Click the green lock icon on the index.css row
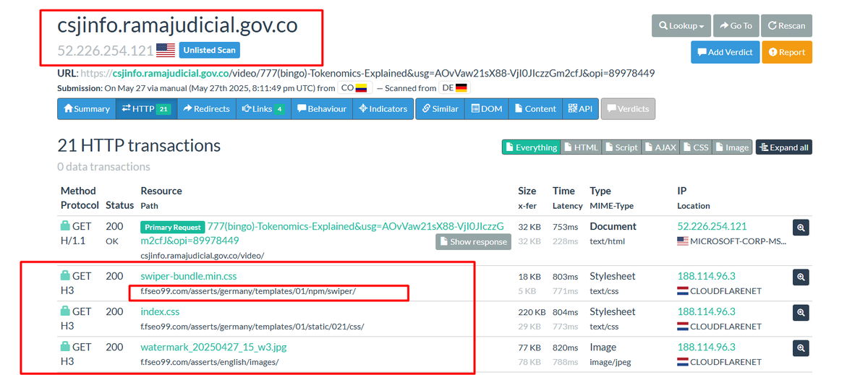This screenshot has height=375, width=868. coord(65,311)
